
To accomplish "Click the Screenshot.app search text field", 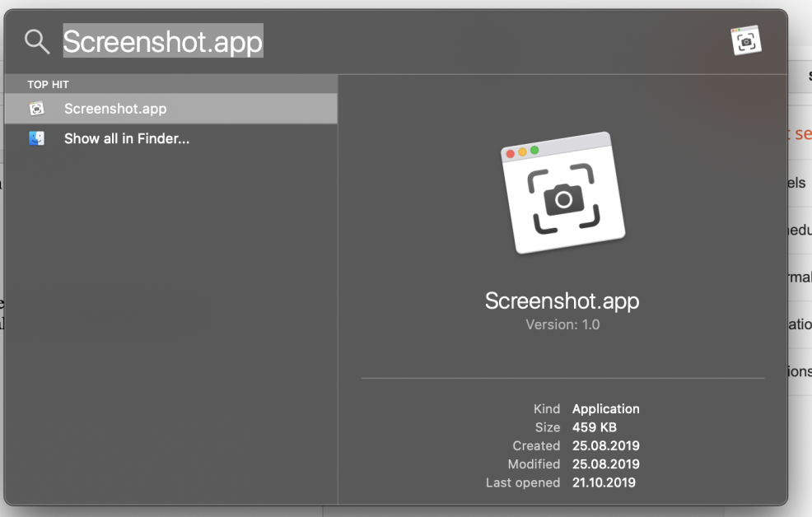I will click(x=163, y=41).
